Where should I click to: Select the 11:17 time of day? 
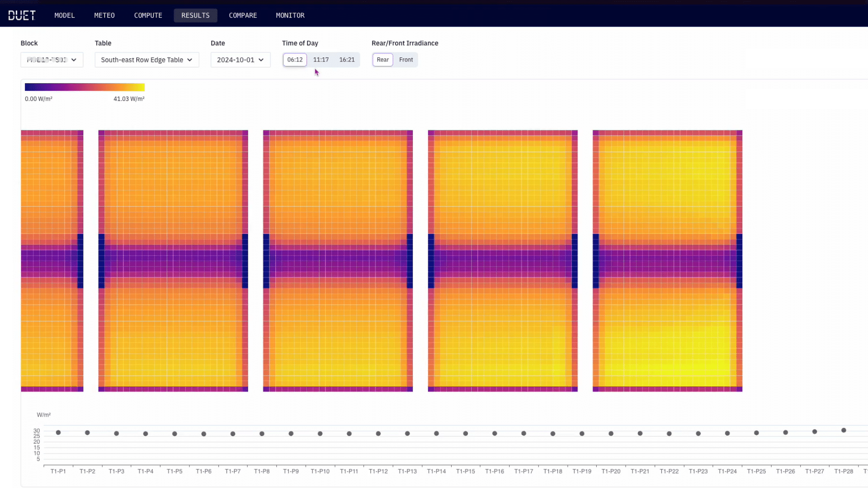coord(321,60)
